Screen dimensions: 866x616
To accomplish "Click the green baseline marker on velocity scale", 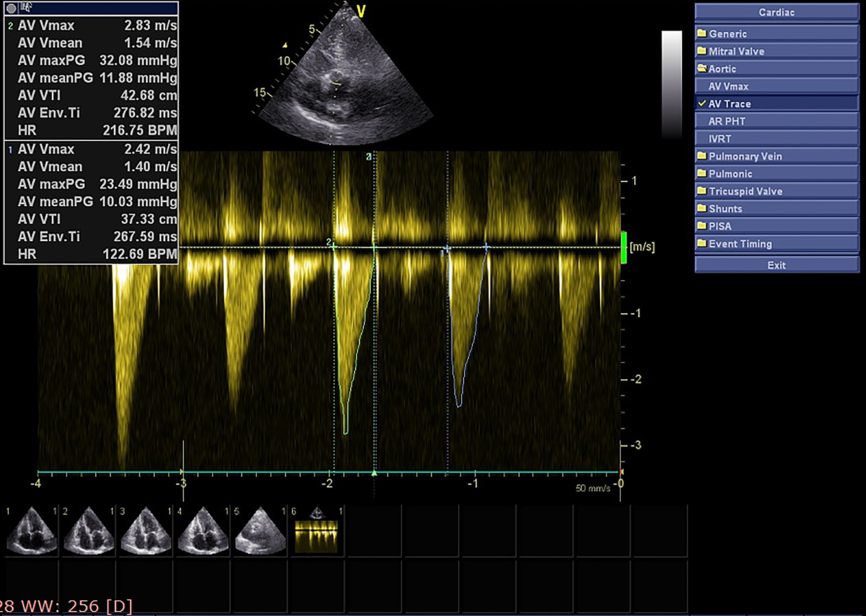I will coord(624,247).
